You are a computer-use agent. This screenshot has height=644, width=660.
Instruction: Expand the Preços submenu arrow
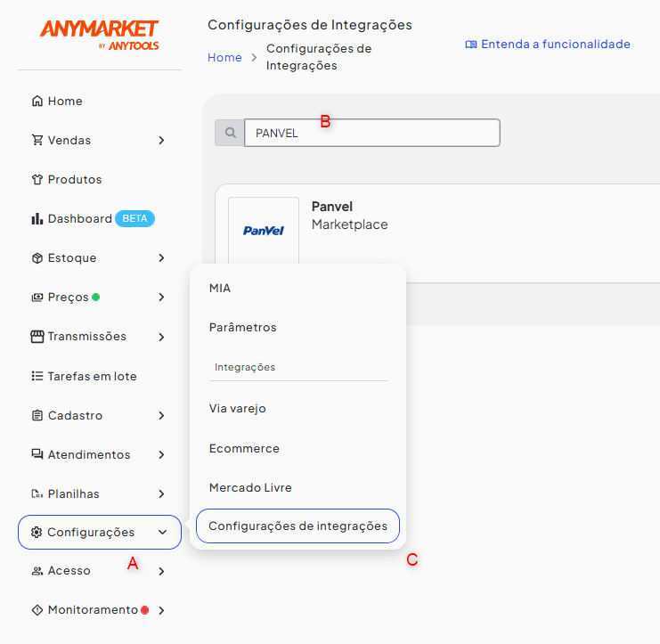pyautogui.click(x=161, y=298)
